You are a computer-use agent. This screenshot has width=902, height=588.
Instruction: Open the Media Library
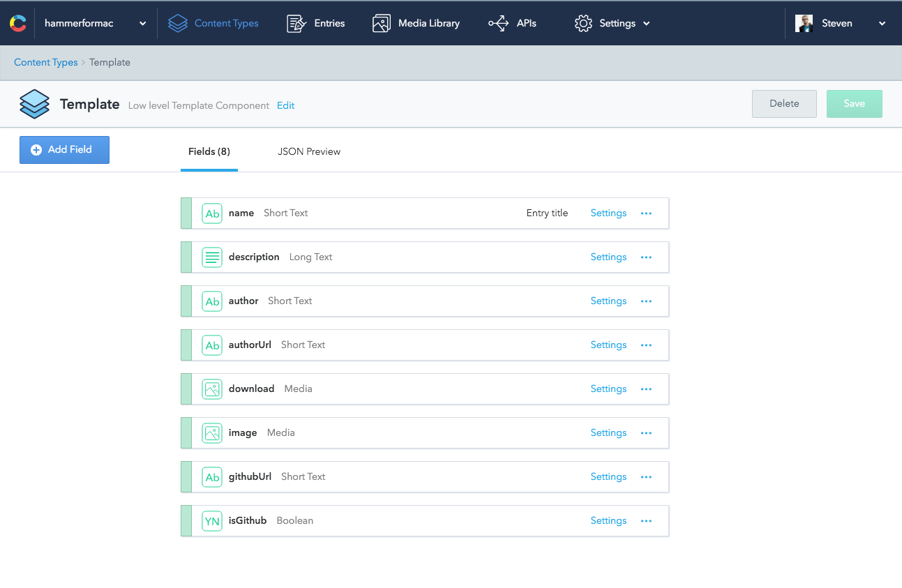416,23
